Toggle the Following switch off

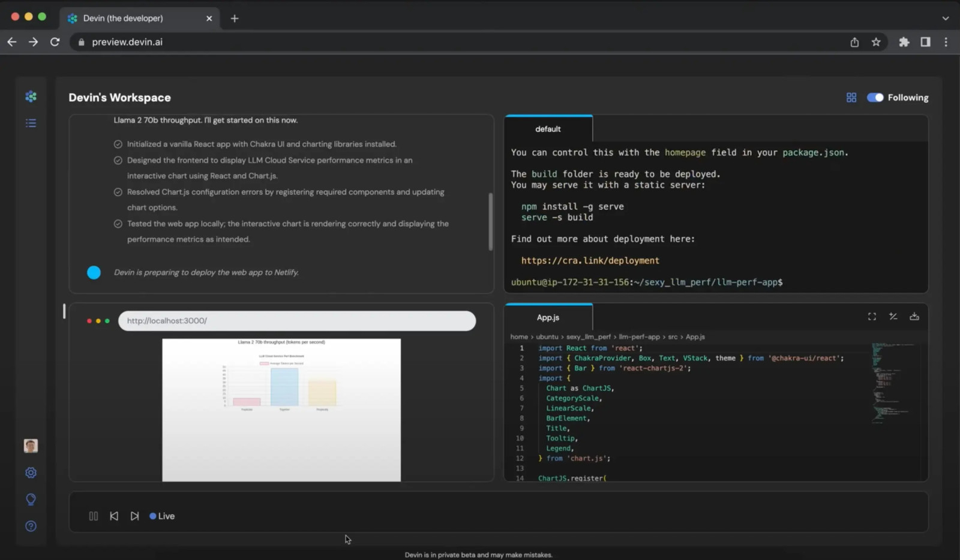(x=875, y=98)
